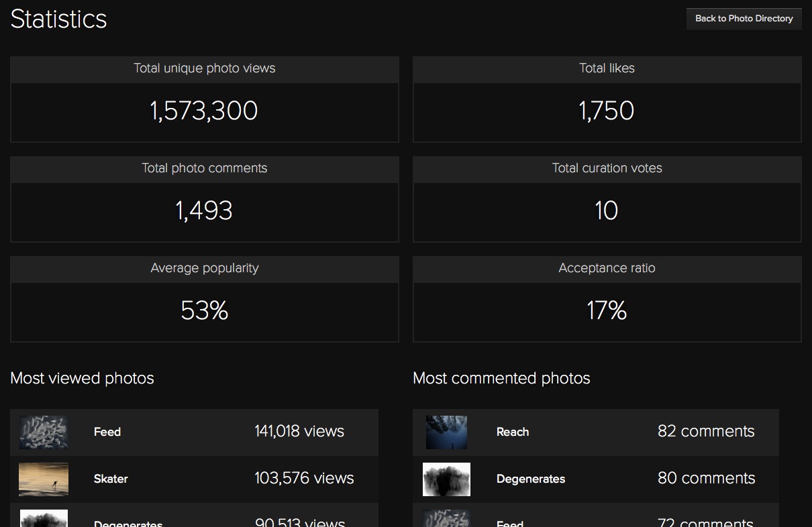The image size is (812, 527).
Task: Select the 103,576 views count
Action: [x=304, y=478]
